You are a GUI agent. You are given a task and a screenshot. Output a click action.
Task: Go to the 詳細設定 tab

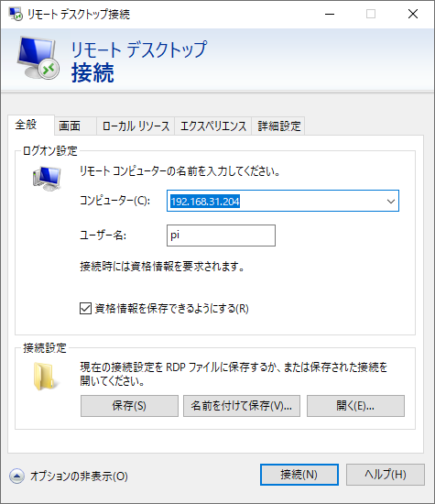tap(278, 126)
